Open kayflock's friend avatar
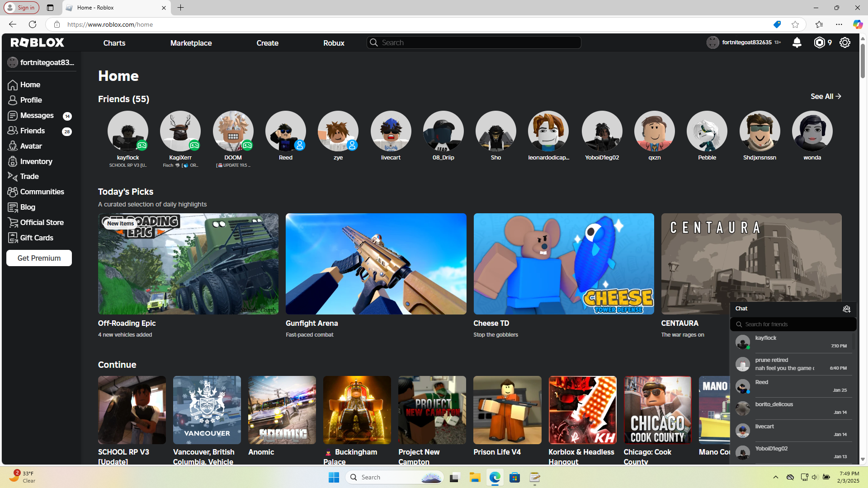Screen dimensions: 868x488 coord(128,131)
